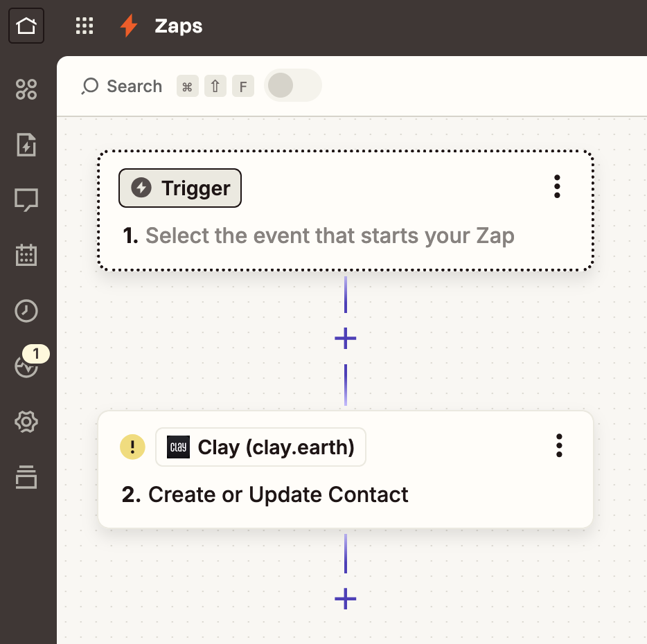Toggle the switch next to Search

coord(293,85)
